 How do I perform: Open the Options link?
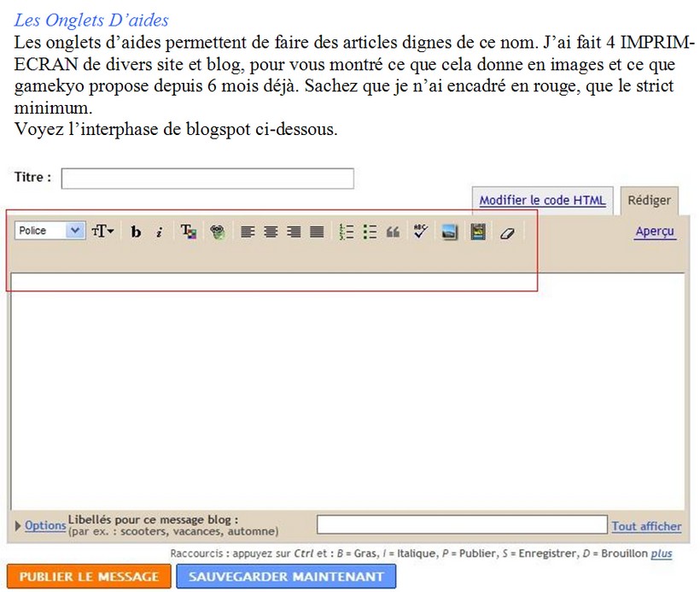pyautogui.click(x=45, y=525)
